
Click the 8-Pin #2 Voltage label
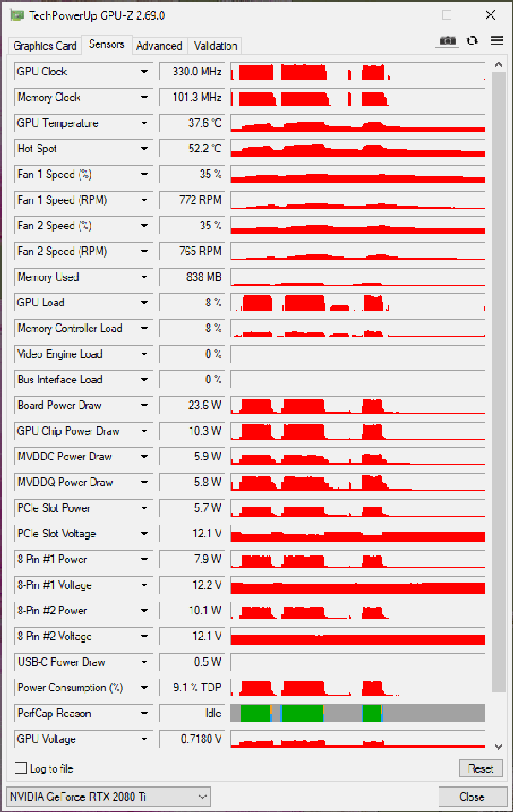pyautogui.click(x=55, y=637)
